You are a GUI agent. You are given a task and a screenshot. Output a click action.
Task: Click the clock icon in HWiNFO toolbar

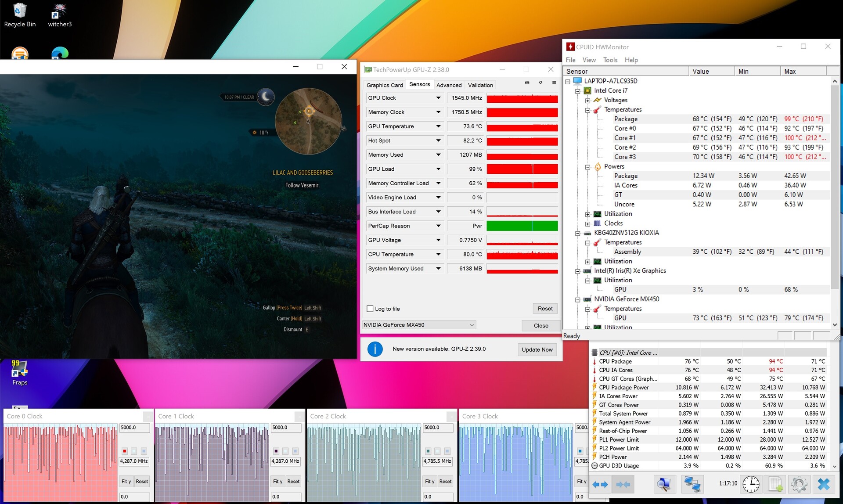751,484
